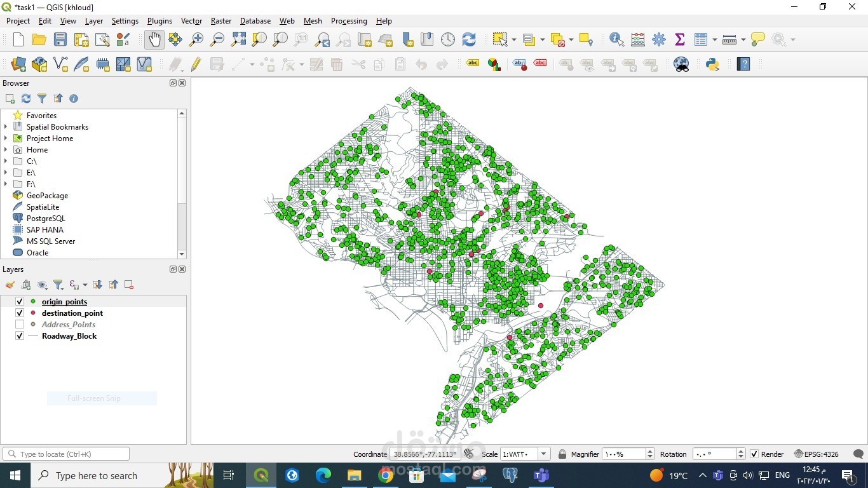
Task: Increase the Magnifier value with its stepper
Action: (x=649, y=451)
